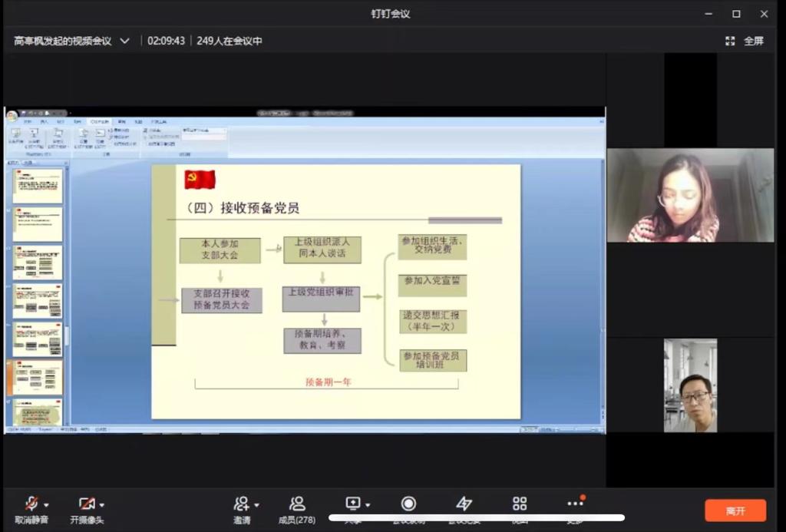Enter full screen via 全屏 button
This screenshot has width=786, height=532.
(x=745, y=41)
